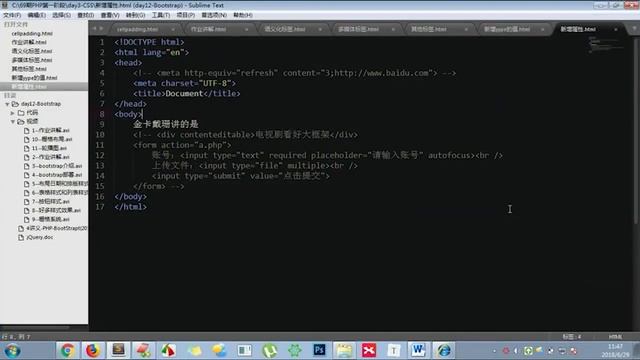The height and width of the screenshot is (360, 640).
Task: Open the 首选项(N) menu
Action: click(x=214, y=15)
